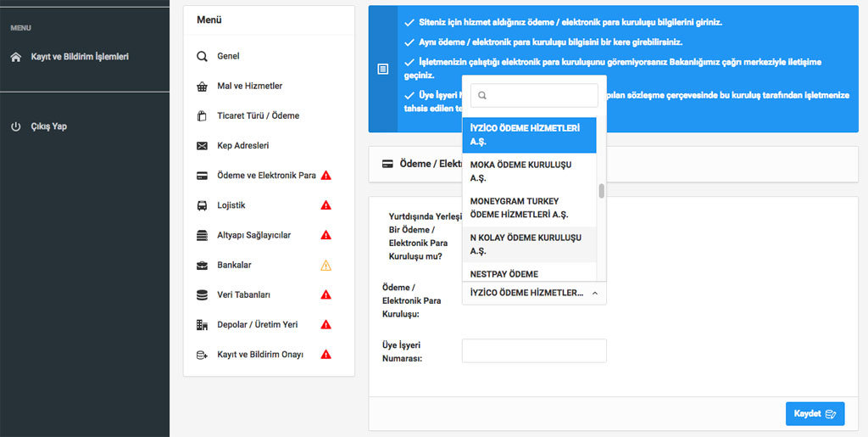Viewport: 868px width, 437px height.
Task: Click the basket icon beside Mal ve Hizmetler
Action: (x=202, y=87)
